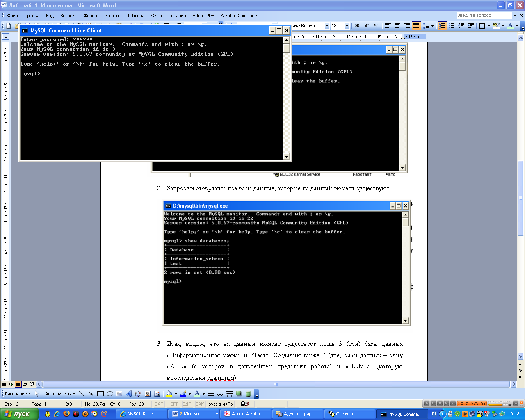Choose dash style in drawing toolbar
The height and width of the screenshot is (420, 525).
(220, 394)
